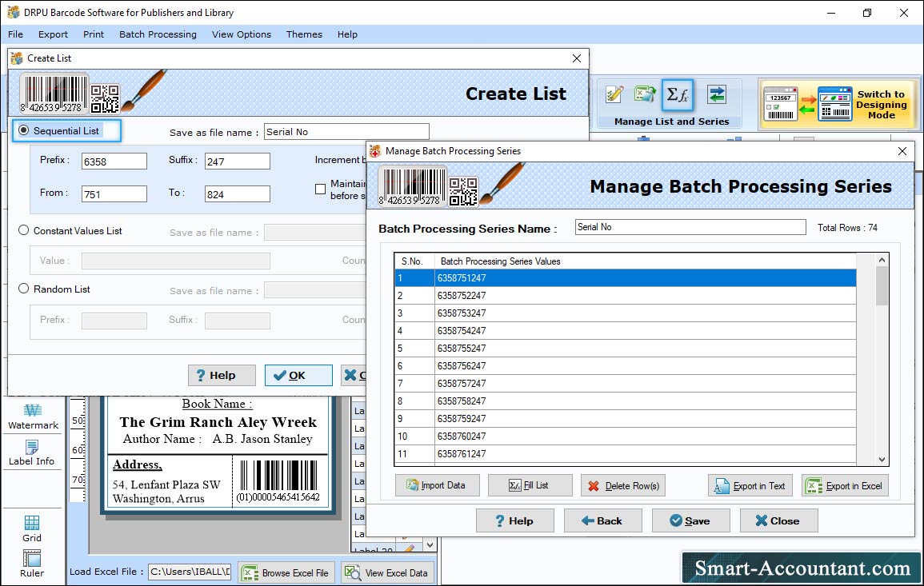924x586 pixels.
Task: Click the S.No. column header
Action: pyautogui.click(x=414, y=261)
